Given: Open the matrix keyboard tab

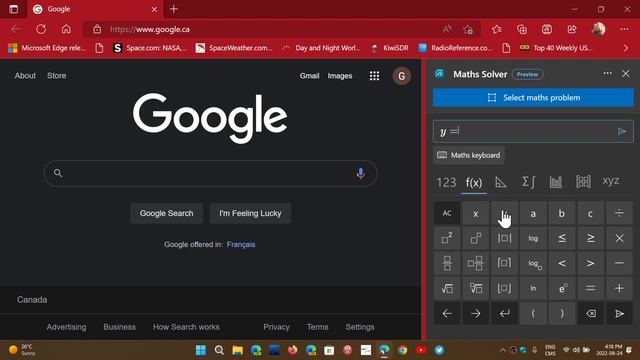Looking at the screenshot, I should [583, 182].
